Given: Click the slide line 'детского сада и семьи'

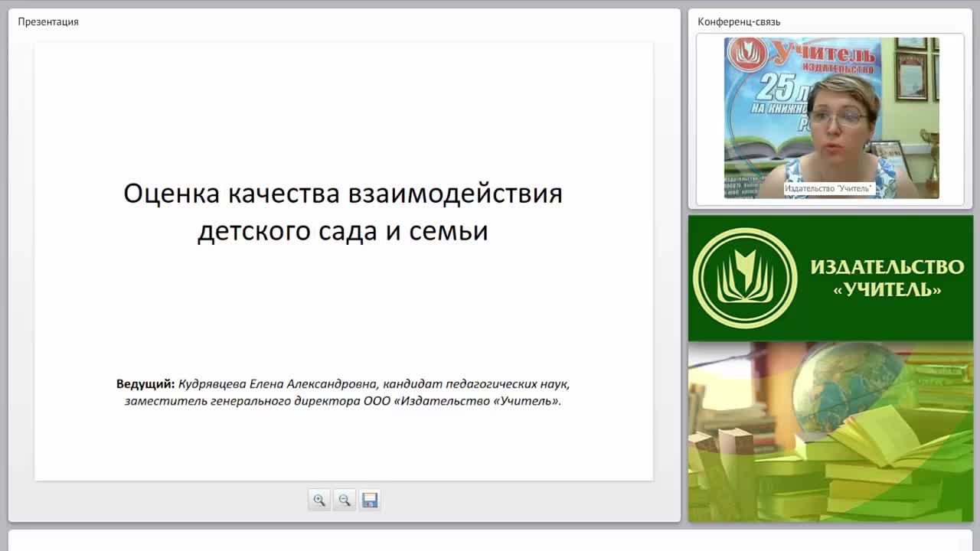Looking at the screenshot, I should [x=343, y=230].
